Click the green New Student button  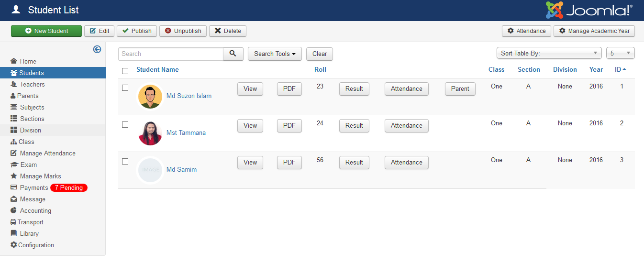(46, 31)
